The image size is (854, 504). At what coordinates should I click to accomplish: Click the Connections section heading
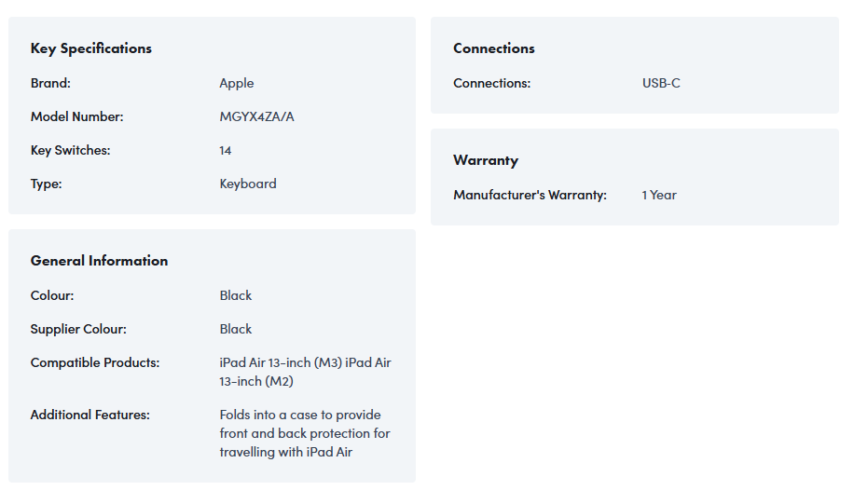tap(494, 48)
